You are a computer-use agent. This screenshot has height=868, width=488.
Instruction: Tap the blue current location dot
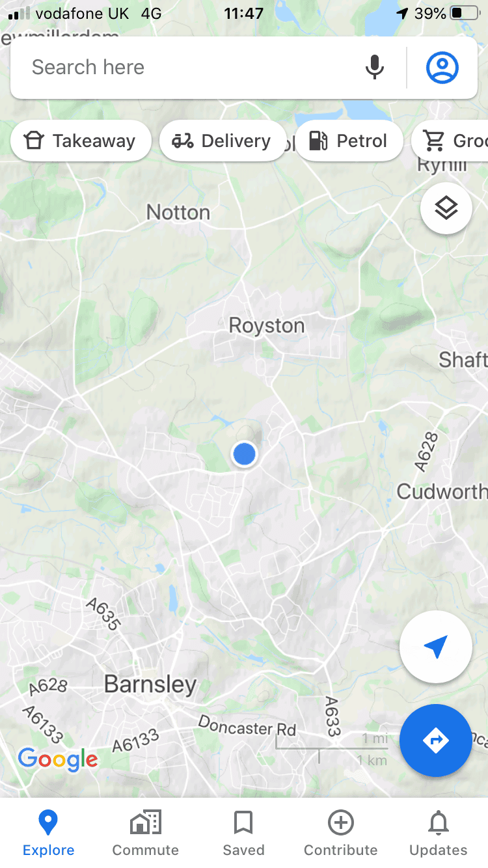pyautogui.click(x=245, y=454)
